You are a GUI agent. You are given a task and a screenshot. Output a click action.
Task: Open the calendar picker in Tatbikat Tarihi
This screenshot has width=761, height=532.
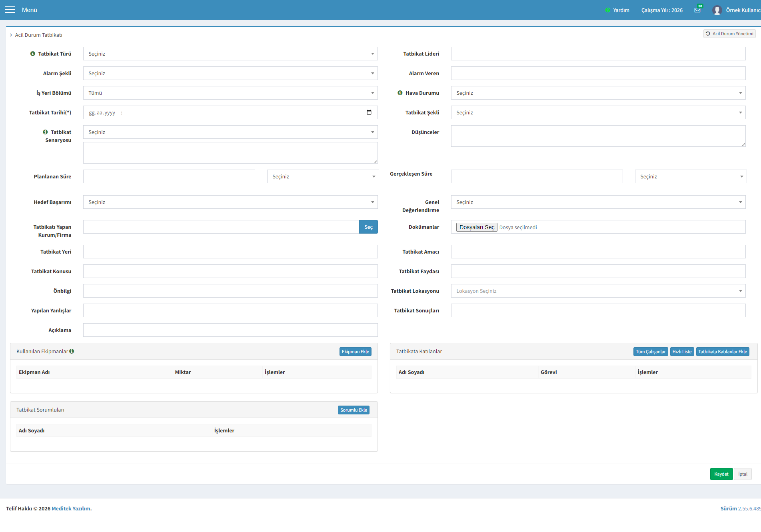[x=369, y=112]
